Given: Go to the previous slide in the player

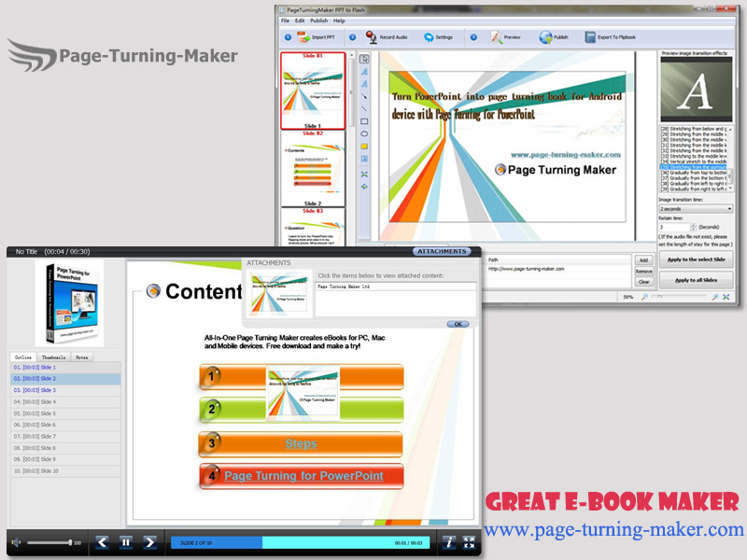Looking at the screenshot, I should click(x=102, y=542).
